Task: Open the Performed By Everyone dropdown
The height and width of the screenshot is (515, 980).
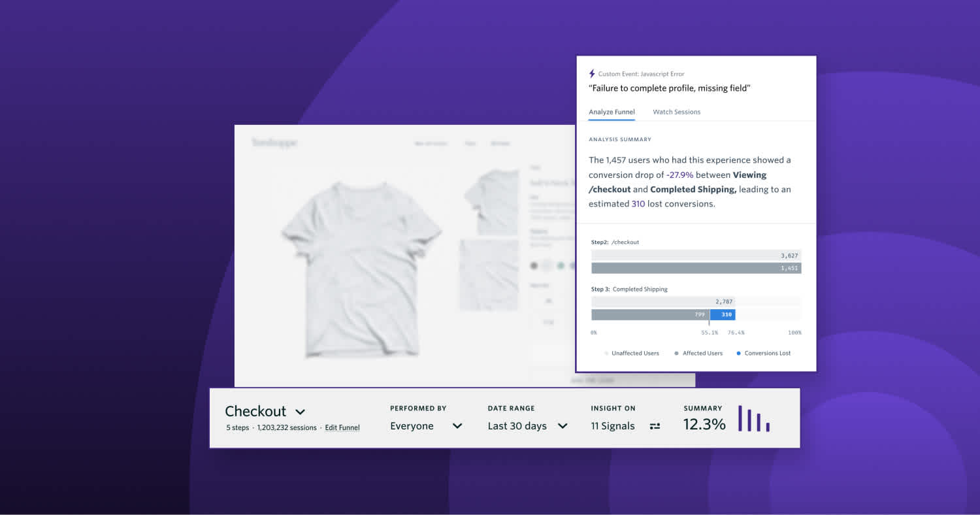Action: [x=426, y=426]
